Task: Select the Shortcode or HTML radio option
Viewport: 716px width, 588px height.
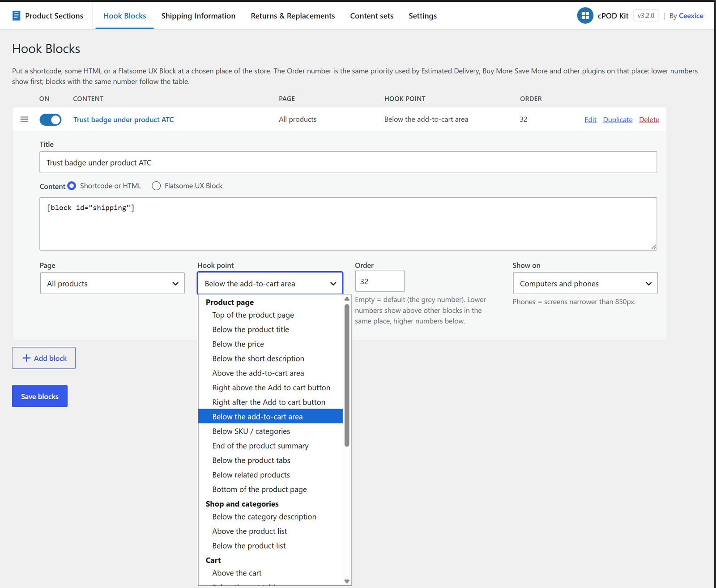Action: [x=72, y=186]
